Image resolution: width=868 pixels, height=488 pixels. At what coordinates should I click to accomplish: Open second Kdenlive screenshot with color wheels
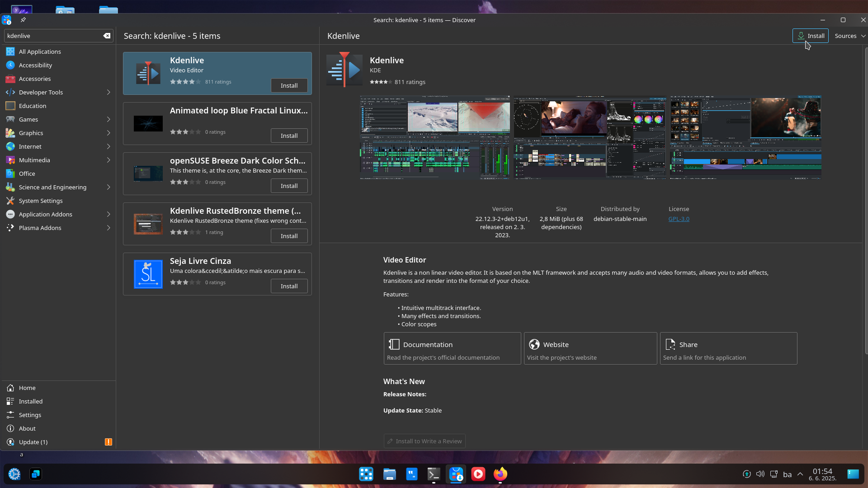(x=590, y=137)
